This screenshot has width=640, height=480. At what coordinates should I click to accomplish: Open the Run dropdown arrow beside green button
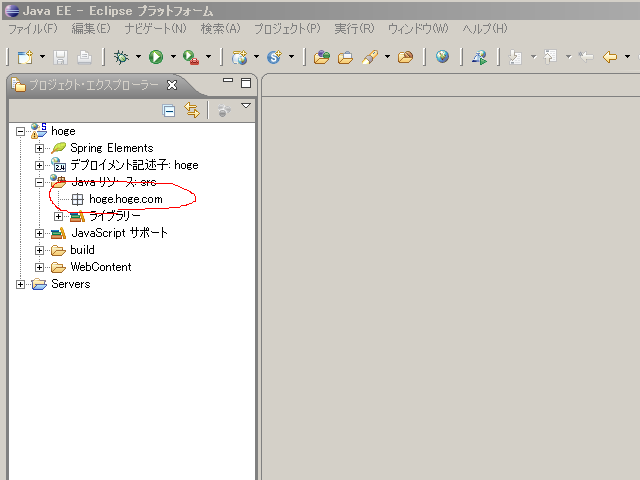pos(173,58)
